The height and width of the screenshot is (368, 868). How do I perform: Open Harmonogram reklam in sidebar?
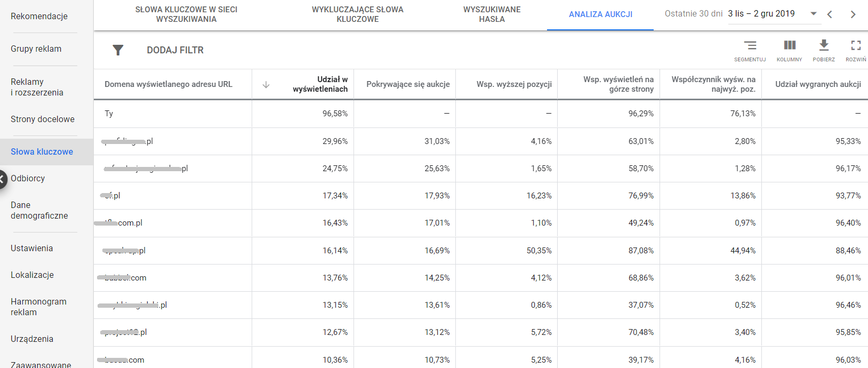(38, 307)
